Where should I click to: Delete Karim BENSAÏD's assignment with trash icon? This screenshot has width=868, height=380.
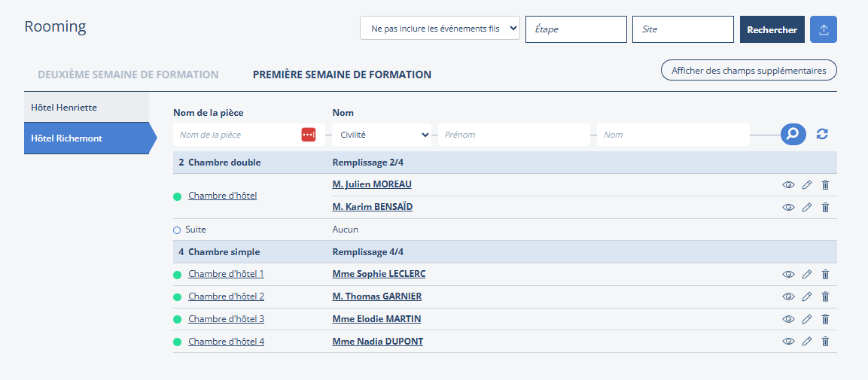[825, 208]
